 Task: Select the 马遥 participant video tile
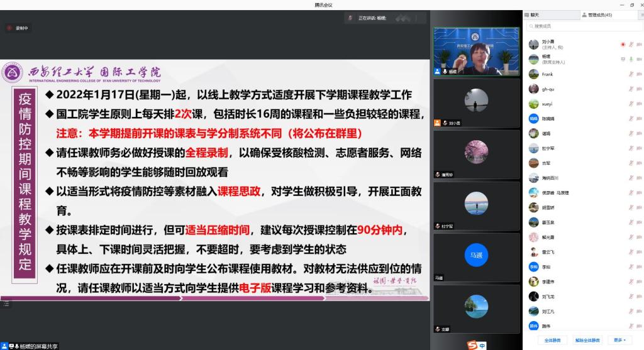tap(476, 258)
